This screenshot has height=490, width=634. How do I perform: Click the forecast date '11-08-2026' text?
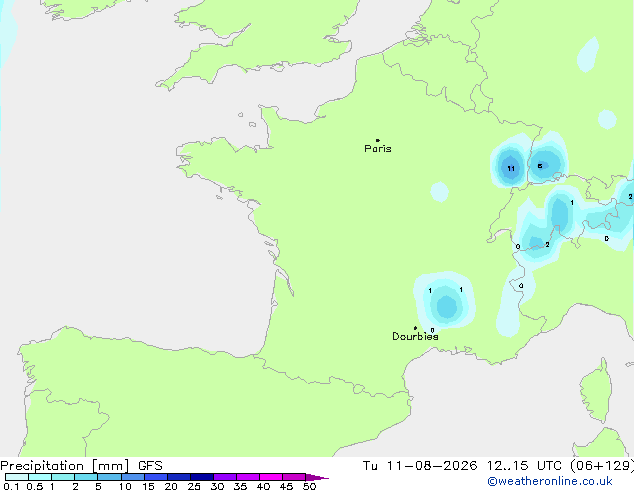point(432,466)
